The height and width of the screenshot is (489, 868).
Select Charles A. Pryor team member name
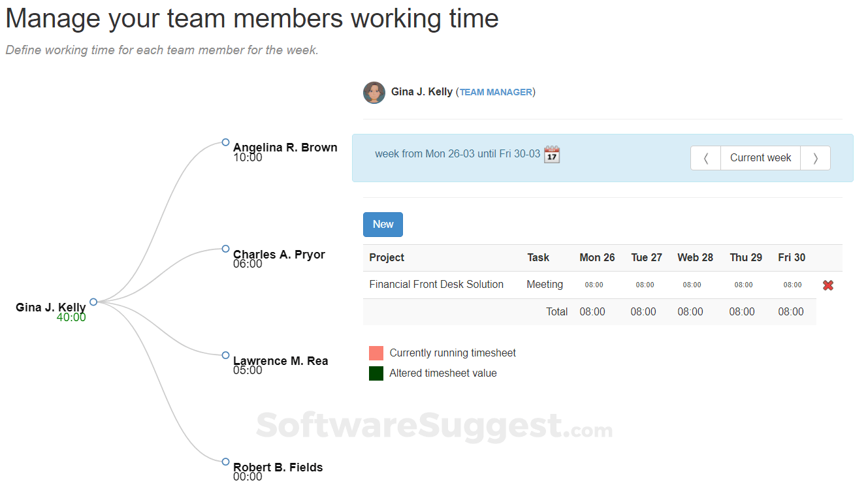click(x=279, y=255)
